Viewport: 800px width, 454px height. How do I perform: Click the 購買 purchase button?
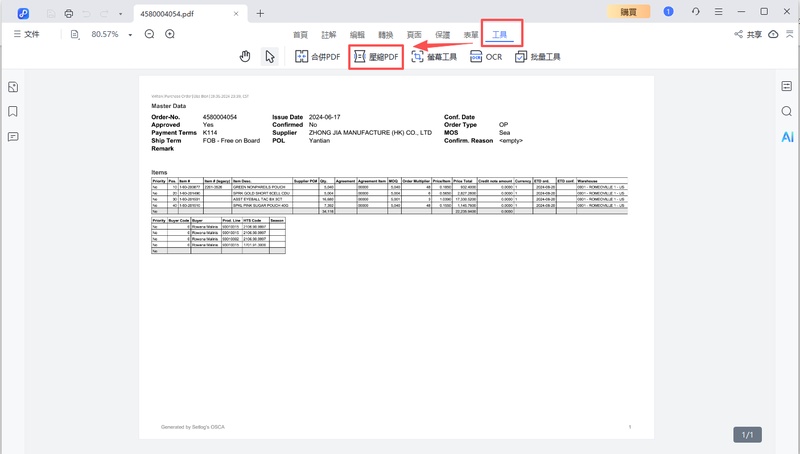pyautogui.click(x=629, y=12)
